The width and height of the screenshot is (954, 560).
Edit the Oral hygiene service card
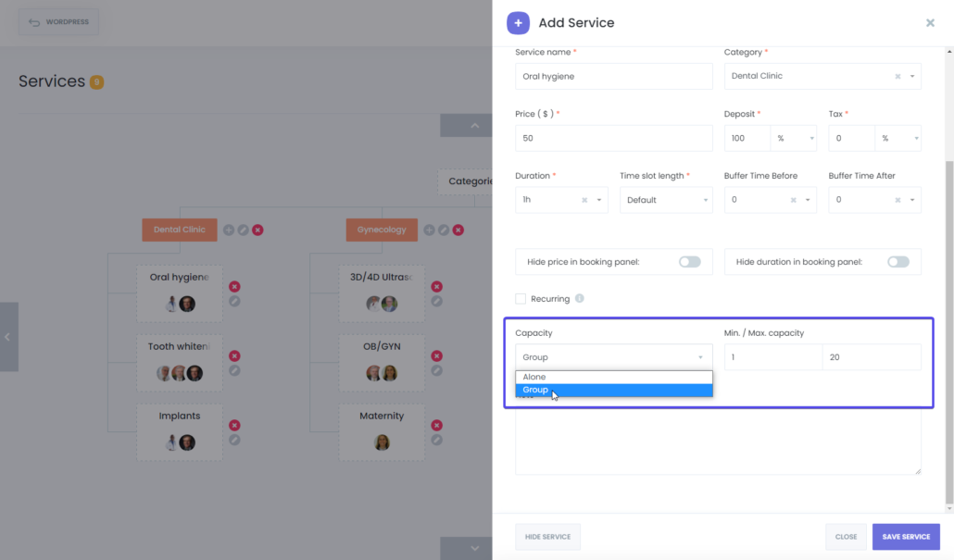click(234, 301)
